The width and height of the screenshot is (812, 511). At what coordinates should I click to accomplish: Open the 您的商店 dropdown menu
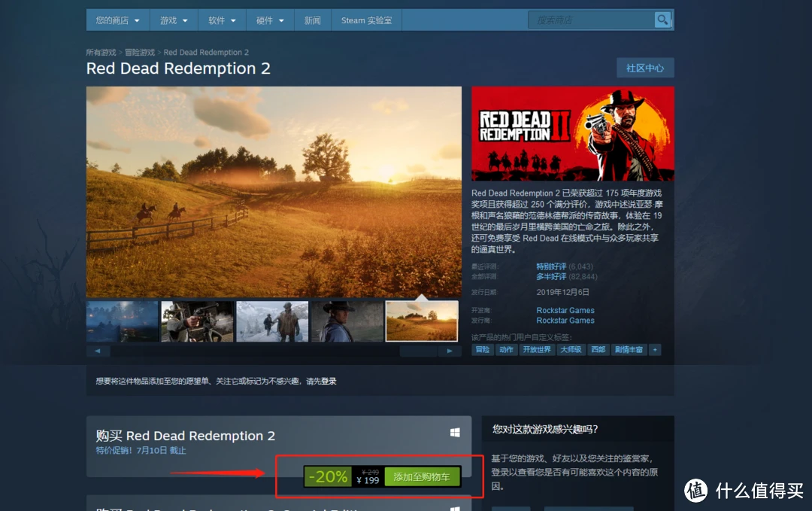click(x=117, y=20)
